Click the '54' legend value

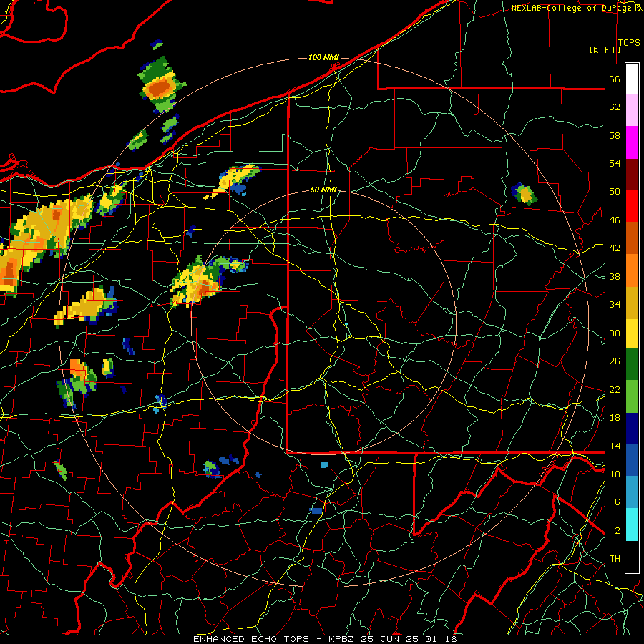[x=615, y=163]
